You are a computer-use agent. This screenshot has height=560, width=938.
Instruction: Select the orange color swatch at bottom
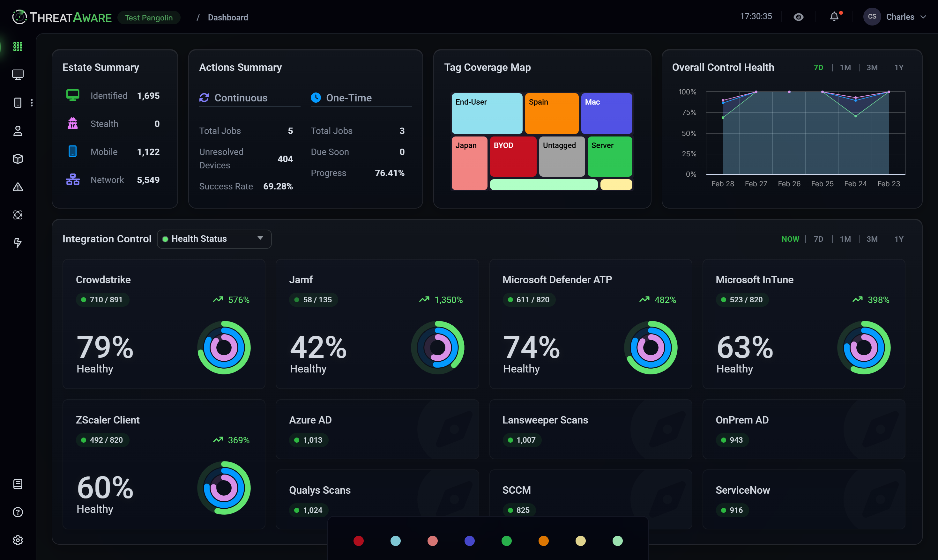point(544,541)
